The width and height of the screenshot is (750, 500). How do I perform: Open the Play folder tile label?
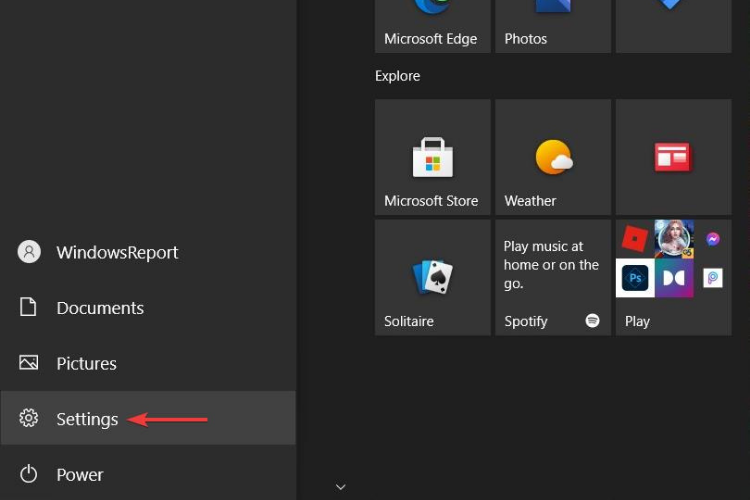[637, 321]
